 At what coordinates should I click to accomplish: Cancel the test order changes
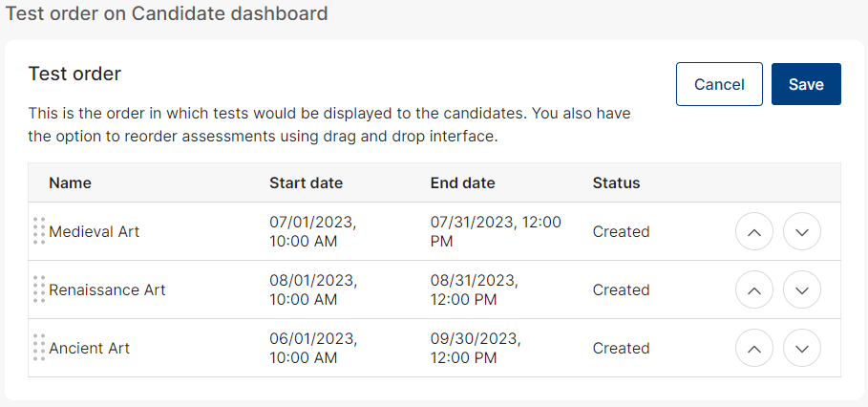719,84
